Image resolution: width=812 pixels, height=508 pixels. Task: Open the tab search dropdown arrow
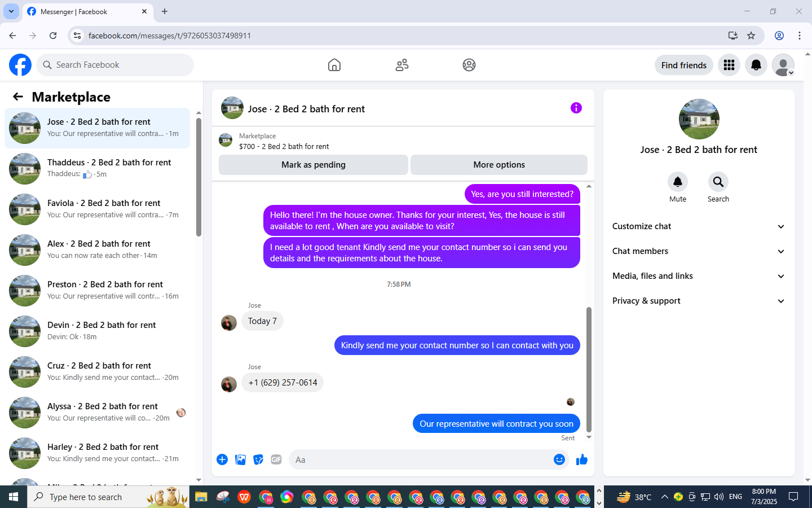[11, 11]
